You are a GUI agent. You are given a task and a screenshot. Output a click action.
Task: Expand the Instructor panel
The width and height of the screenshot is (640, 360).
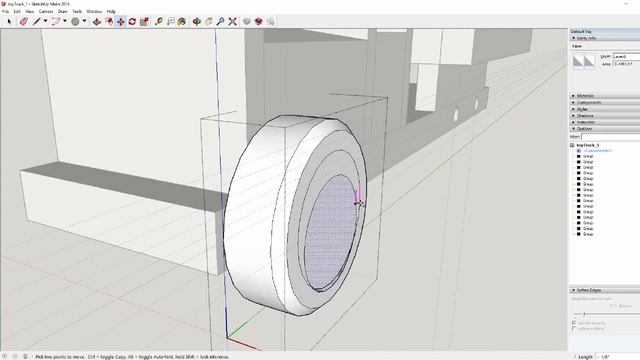coord(573,122)
